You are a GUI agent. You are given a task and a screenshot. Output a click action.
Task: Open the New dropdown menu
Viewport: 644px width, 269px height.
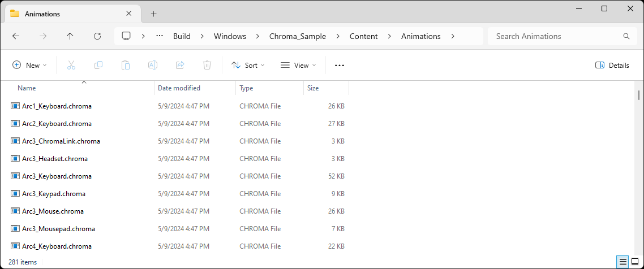pos(30,66)
